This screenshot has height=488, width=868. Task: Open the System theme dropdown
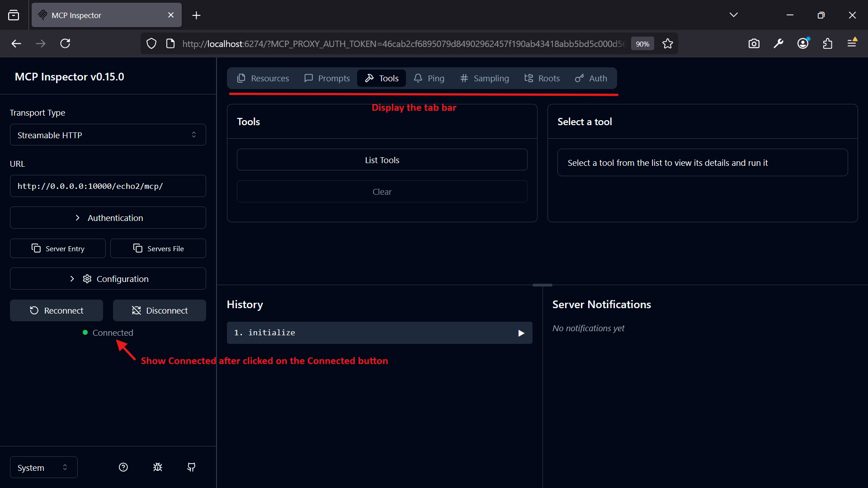point(43,468)
